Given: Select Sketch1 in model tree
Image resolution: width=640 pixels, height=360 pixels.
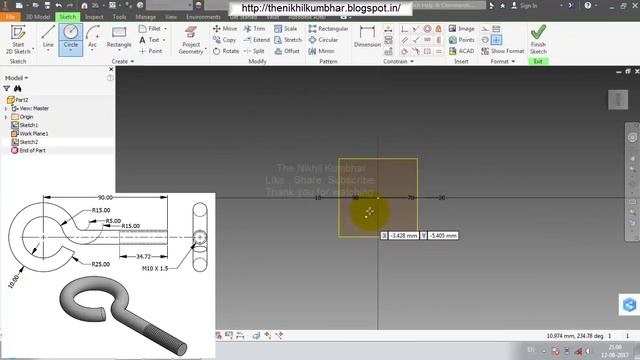Looking at the screenshot, I should 24,125.
